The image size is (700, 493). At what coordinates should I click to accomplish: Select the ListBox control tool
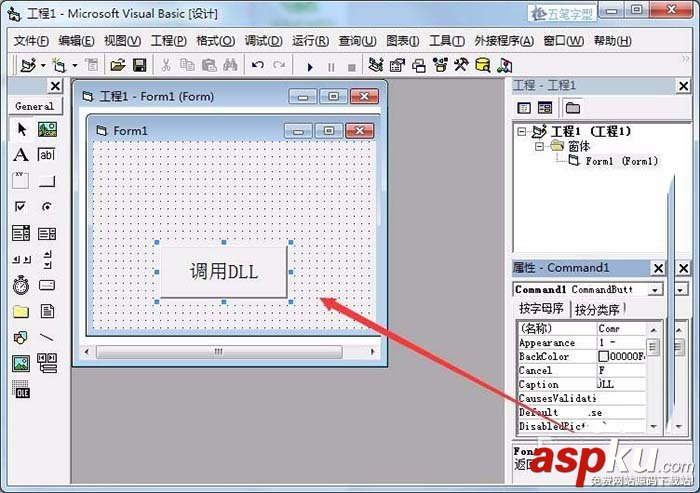point(46,234)
